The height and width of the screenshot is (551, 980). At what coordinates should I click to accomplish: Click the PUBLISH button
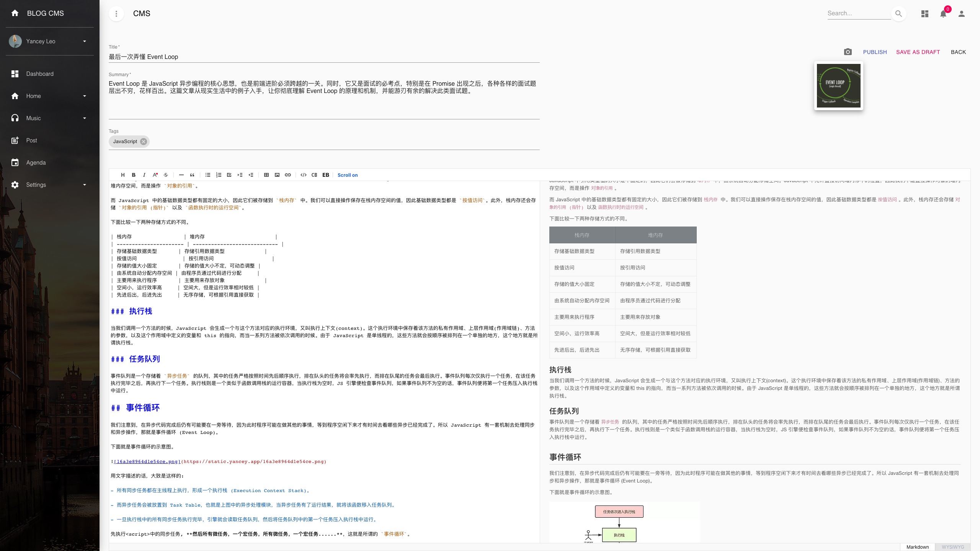pyautogui.click(x=875, y=52)
